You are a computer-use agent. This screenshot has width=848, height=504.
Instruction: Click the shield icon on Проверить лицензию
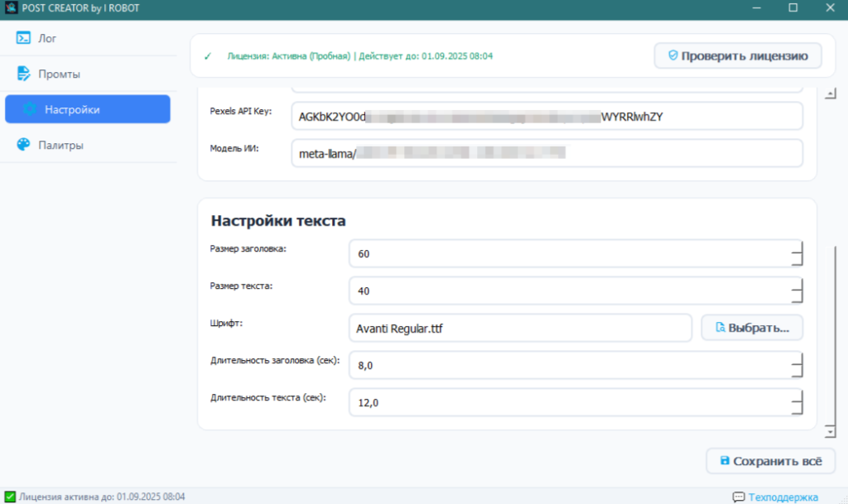click(672, 55)
